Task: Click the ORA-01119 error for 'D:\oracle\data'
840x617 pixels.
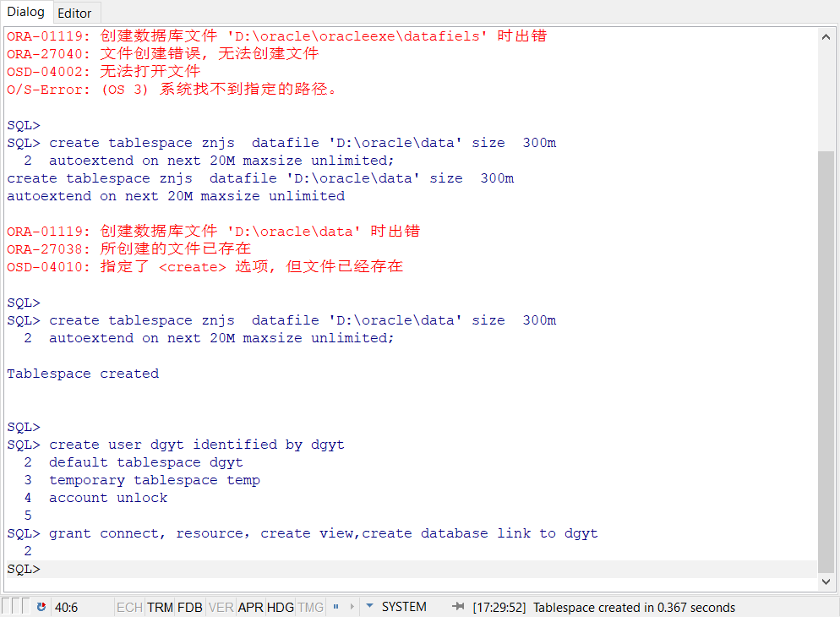Action: pyautogui.click(x=213, y=232)
